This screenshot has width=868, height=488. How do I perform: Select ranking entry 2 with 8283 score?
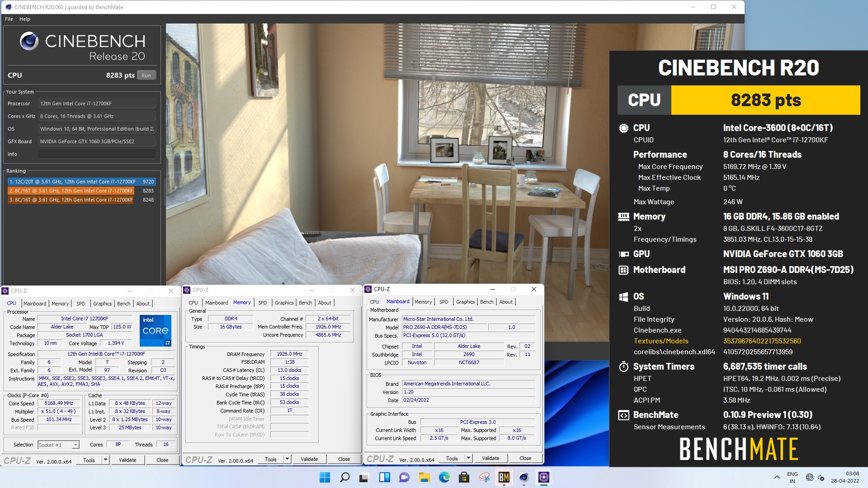[x=81, y=191]
